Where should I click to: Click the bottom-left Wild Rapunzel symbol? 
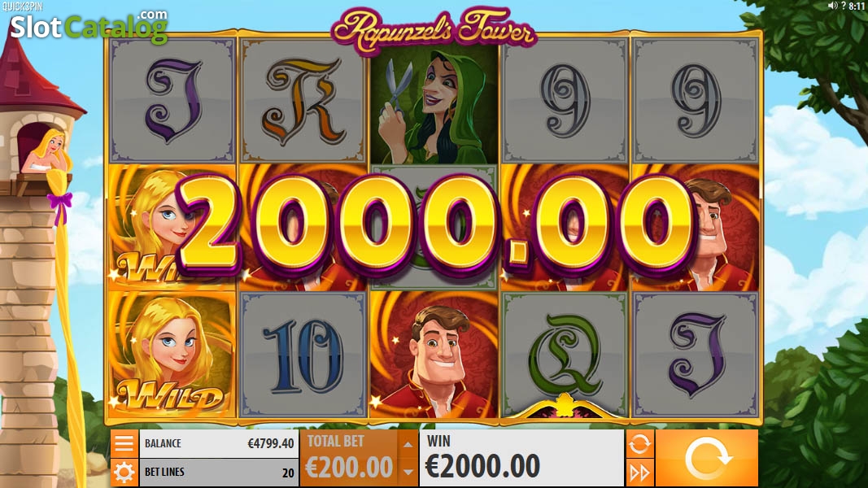click(172, 355)
